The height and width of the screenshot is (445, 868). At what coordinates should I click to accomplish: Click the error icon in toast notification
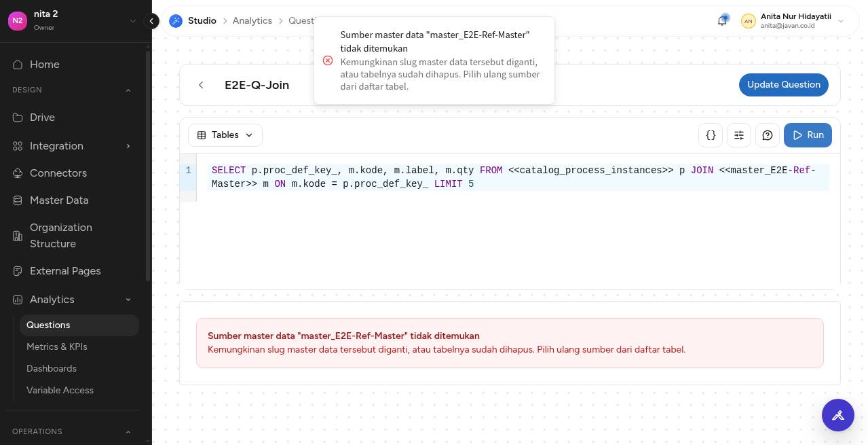328,60
